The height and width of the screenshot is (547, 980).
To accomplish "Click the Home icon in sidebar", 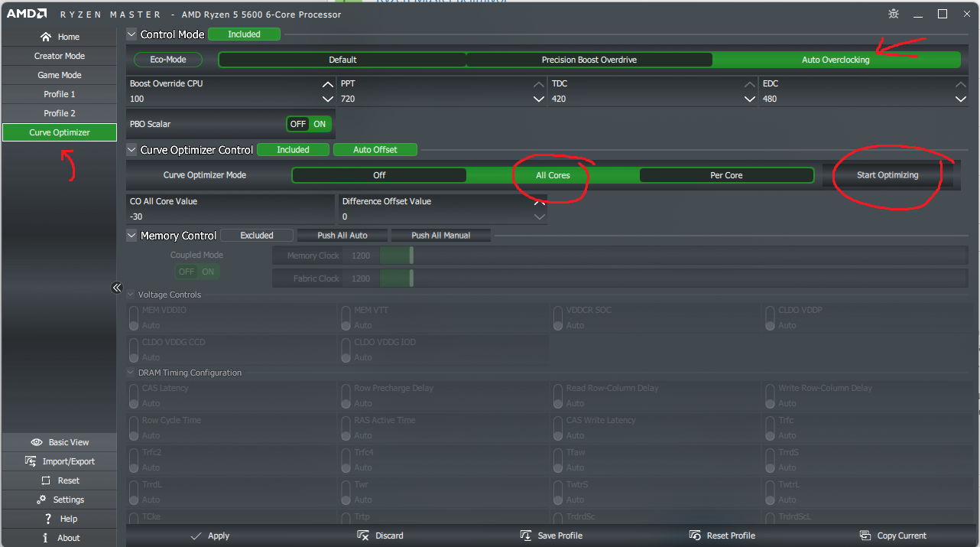I will pyautogui.click(x=46, y=37).
